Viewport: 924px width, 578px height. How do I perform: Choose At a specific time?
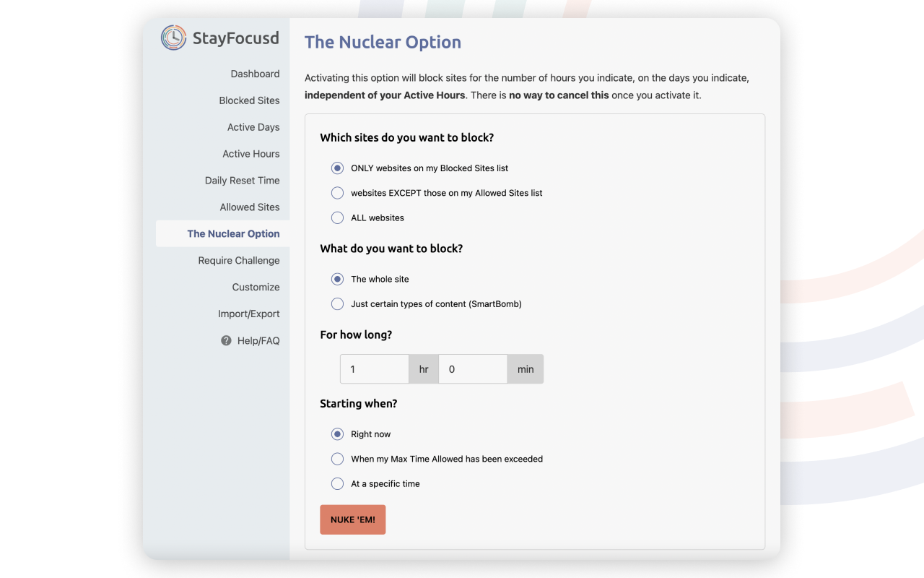pyautogui.click(x=337, y=483)
